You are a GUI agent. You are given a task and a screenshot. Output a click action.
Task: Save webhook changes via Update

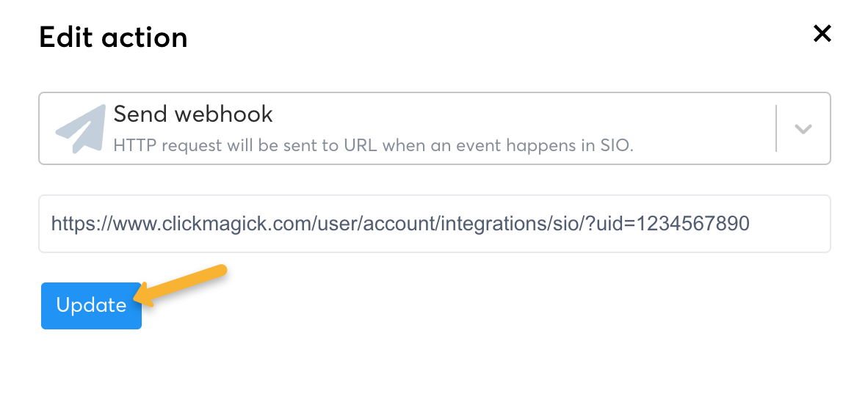pyautogui.click(x=91, y=306)
